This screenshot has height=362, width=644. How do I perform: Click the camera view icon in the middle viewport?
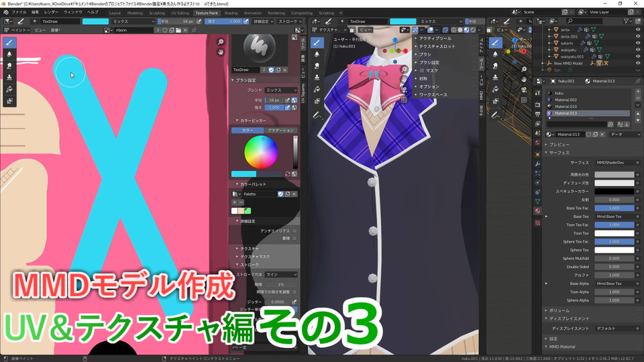[x=404, y=89]
